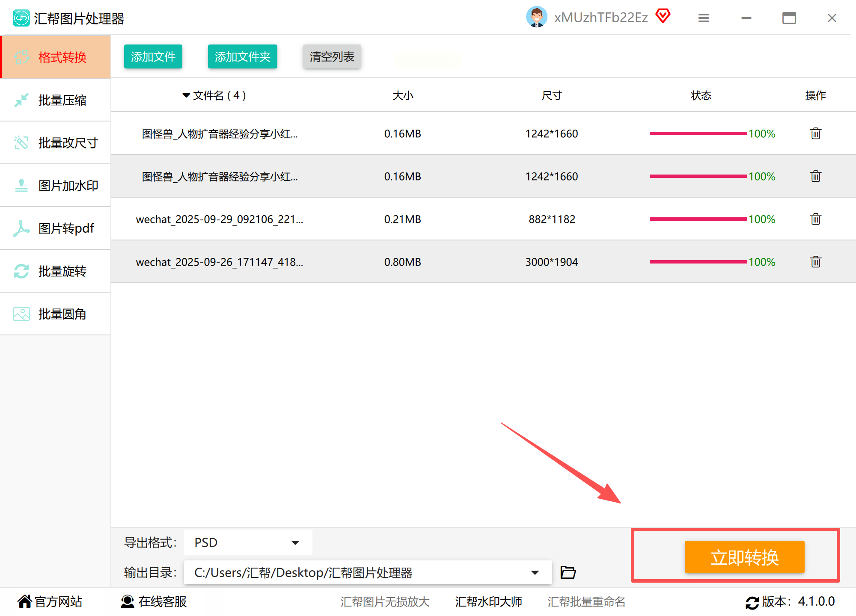856x616 pixels.
Task: Toggle the filename column sort arrow
Action: pos(186,95)
